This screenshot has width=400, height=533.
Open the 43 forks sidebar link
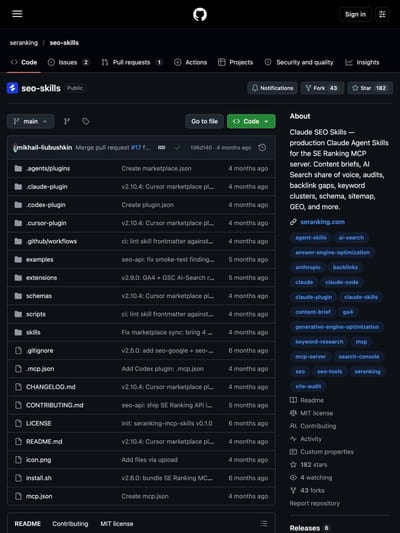click(x=307, y=491)
